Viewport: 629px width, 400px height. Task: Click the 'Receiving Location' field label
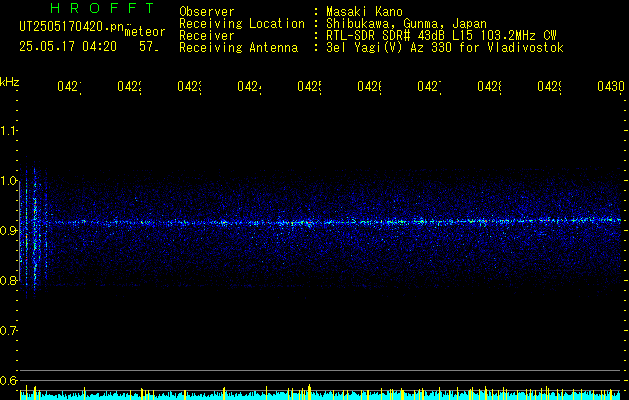(x=242, y=24)
